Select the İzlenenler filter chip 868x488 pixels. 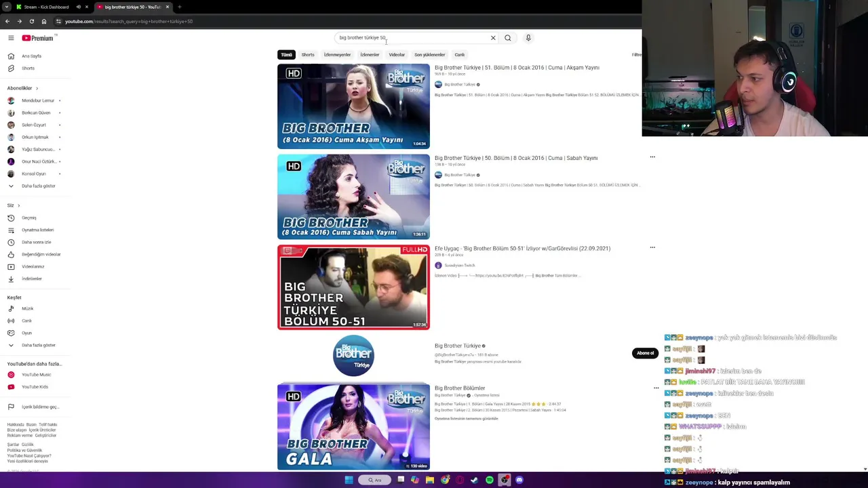(x=370, y=55)
